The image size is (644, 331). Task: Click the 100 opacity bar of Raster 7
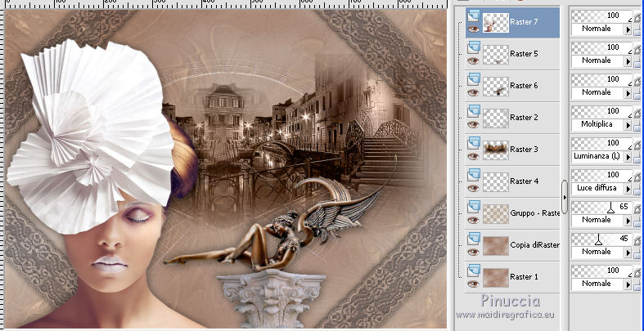coord(601,16)
